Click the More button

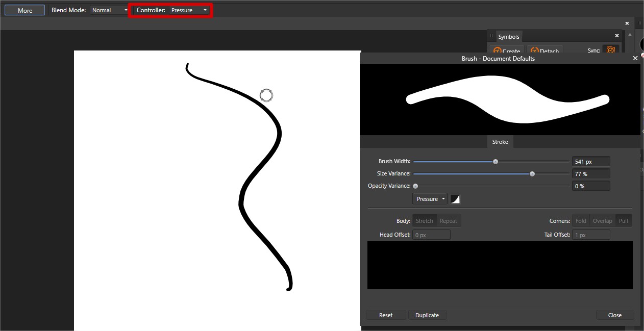pos(24,10)
